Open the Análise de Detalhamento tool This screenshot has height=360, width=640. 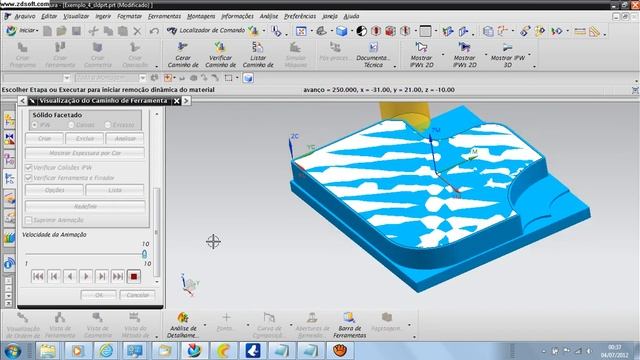point(183,325)
